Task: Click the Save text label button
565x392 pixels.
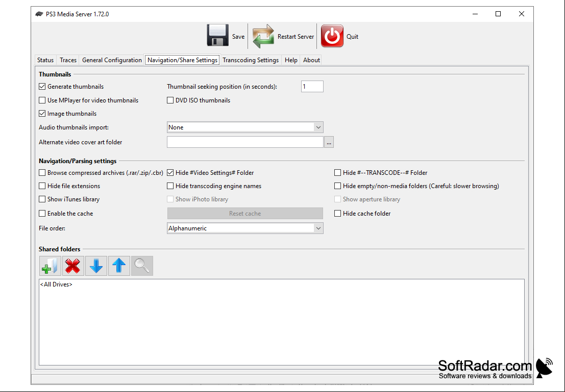Action: (x=238, y=36)
